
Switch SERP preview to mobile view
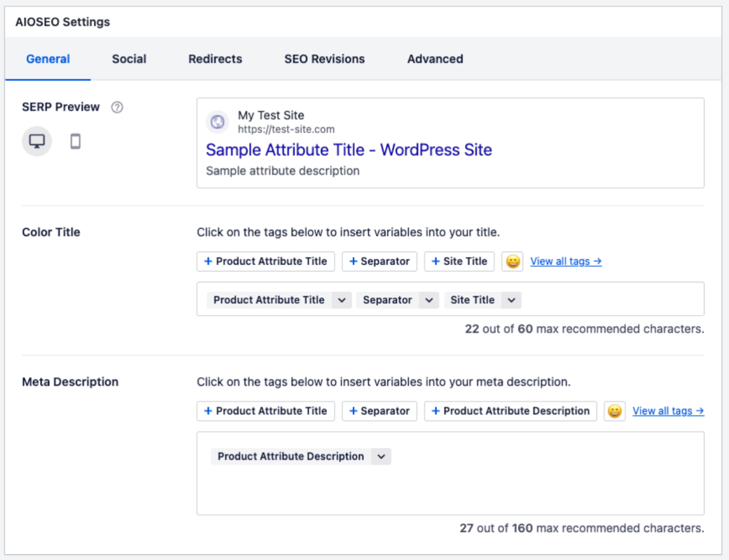coord(76,141)
